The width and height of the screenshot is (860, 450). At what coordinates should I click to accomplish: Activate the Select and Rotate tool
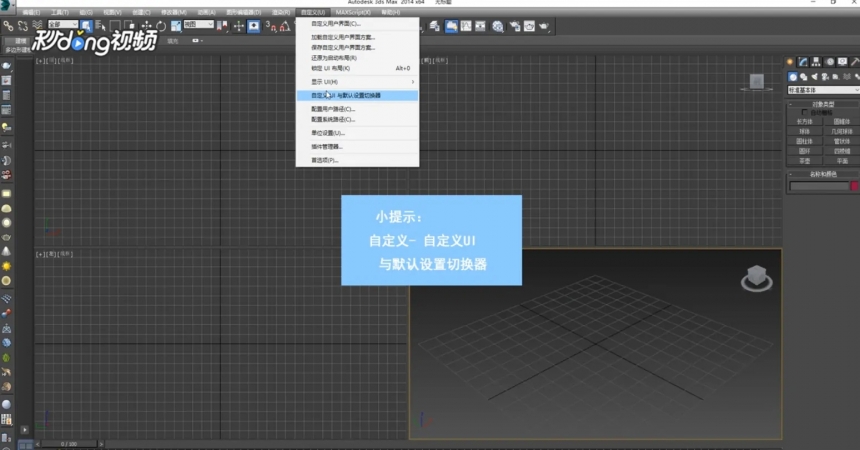161,26
